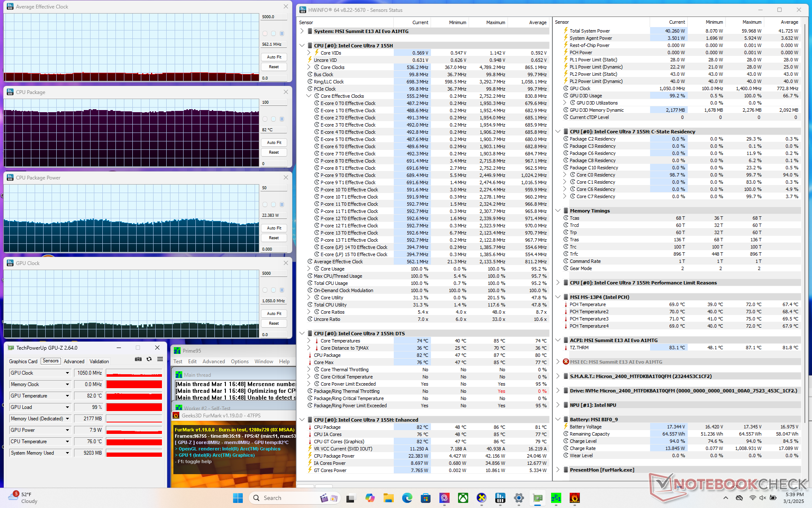Open the Window menu in Prime95

pyautogui.click(x=264, y=362)
